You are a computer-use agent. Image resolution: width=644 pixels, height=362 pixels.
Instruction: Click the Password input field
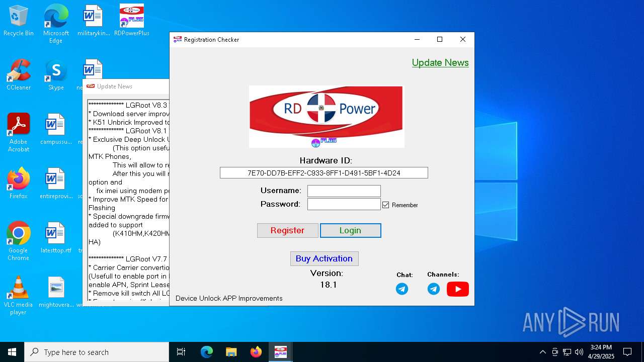pyautogui.click(x=344, y=204)
